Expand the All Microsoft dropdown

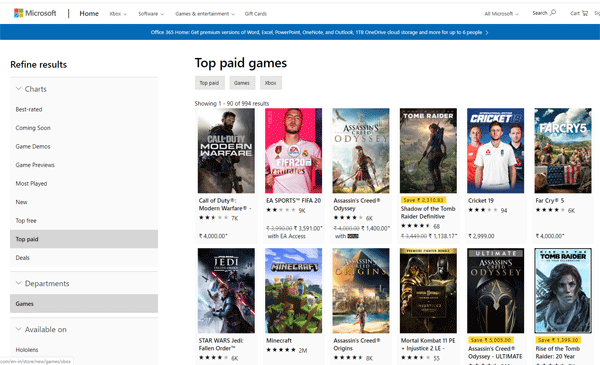[x=502, y=14]
